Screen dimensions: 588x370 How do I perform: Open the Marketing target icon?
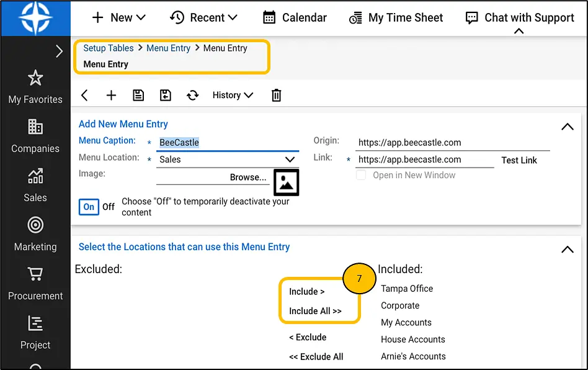[x=35, y=225]
